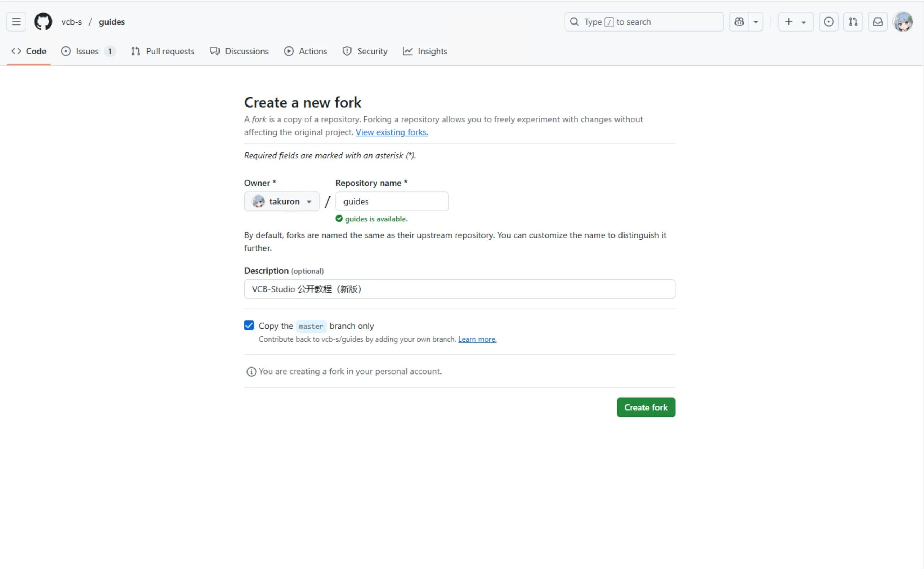Click the Description text field
The height and width of the screenshot is (569, 924).
(460, 289)
